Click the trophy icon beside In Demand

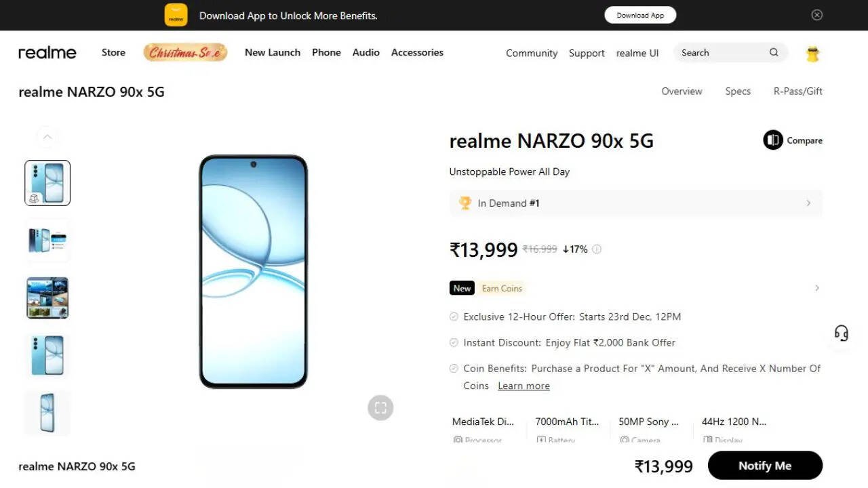pyautogui.click(x=465, y=203)
